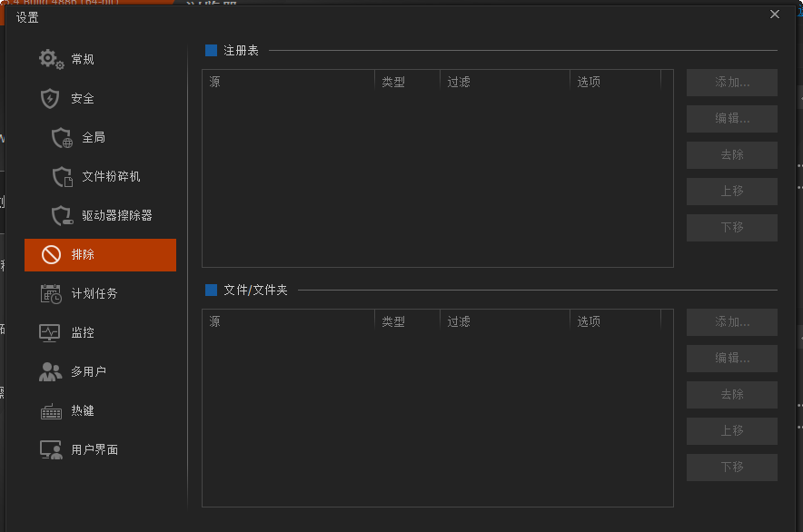Open the 安全 (Security) settings section
The width and height of the screenshot is (803, 532).
tap(75, 98)
